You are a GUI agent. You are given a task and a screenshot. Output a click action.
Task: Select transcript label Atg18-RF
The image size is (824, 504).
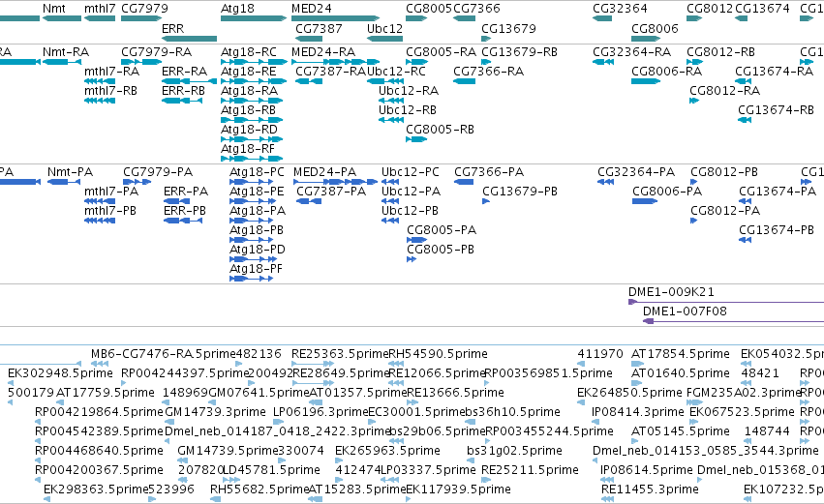coord(248,149)
